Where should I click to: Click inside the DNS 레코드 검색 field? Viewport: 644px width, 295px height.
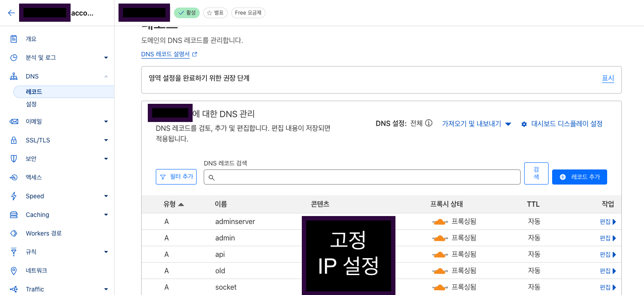(362, 177)
